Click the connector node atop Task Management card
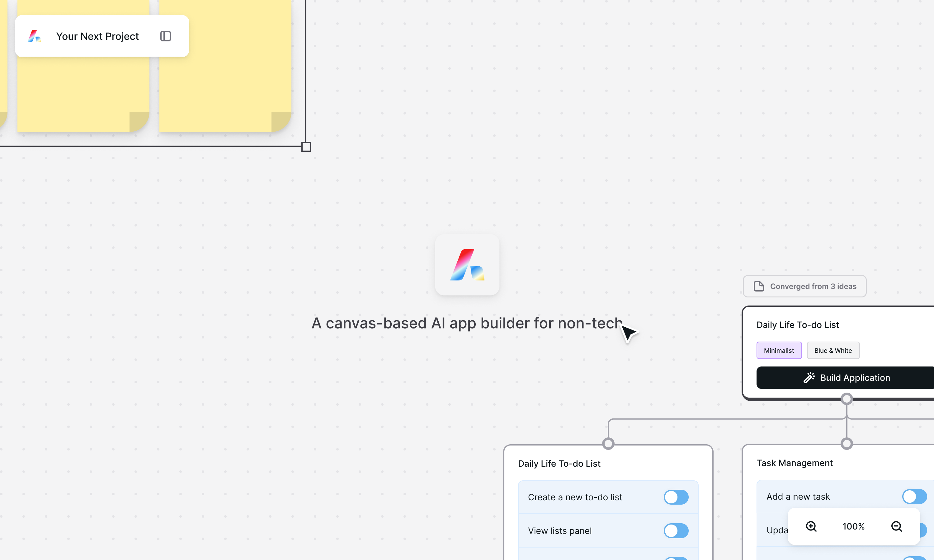Viewport: 934px width, 560px height. point(847,444)
